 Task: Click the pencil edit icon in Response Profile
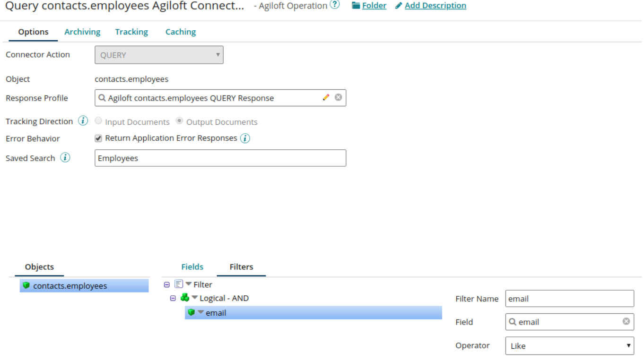pyautogui.click(x=326, y=97)
